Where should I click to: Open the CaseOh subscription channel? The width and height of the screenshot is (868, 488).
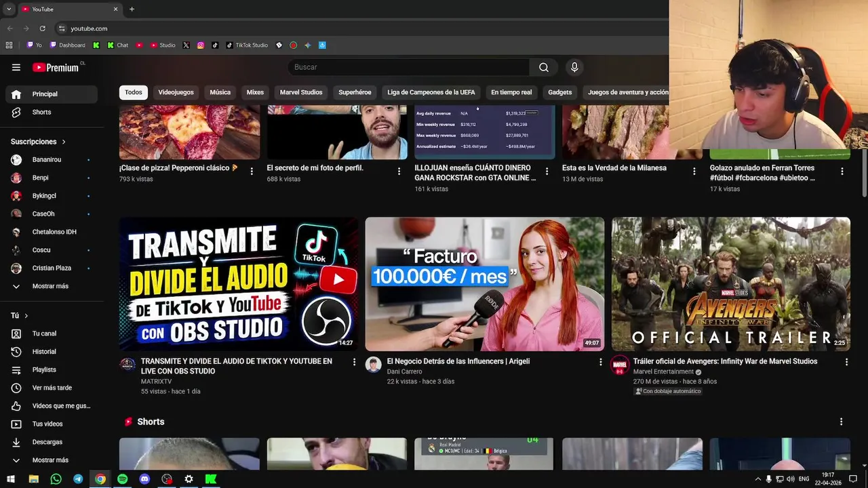click(x=52, y=213)
